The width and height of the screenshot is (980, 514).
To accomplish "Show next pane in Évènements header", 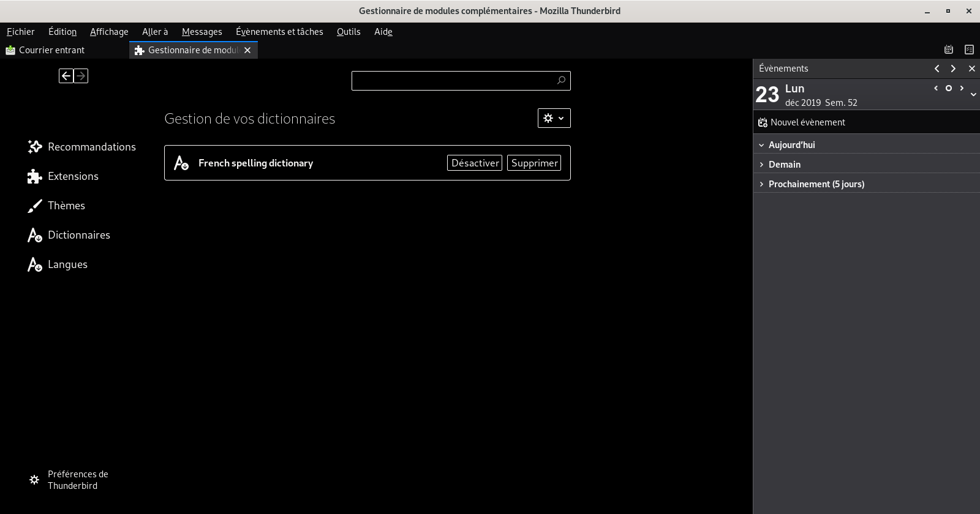I will [953, 69].
